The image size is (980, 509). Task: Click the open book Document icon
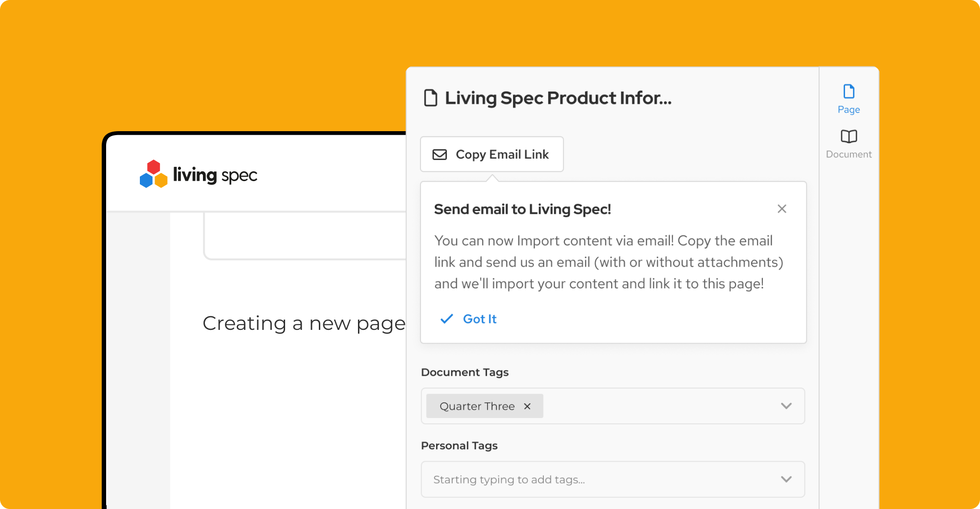tap(848, 137)
